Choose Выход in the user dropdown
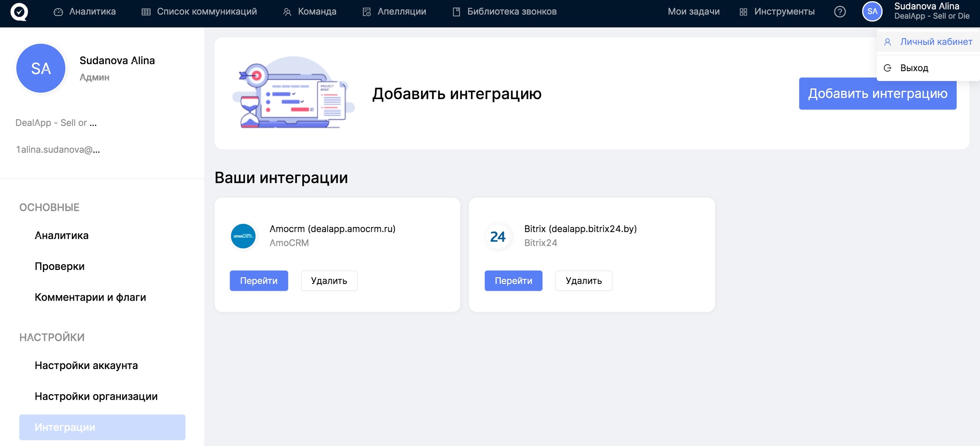Screen dimensions: 980x446 914,68
